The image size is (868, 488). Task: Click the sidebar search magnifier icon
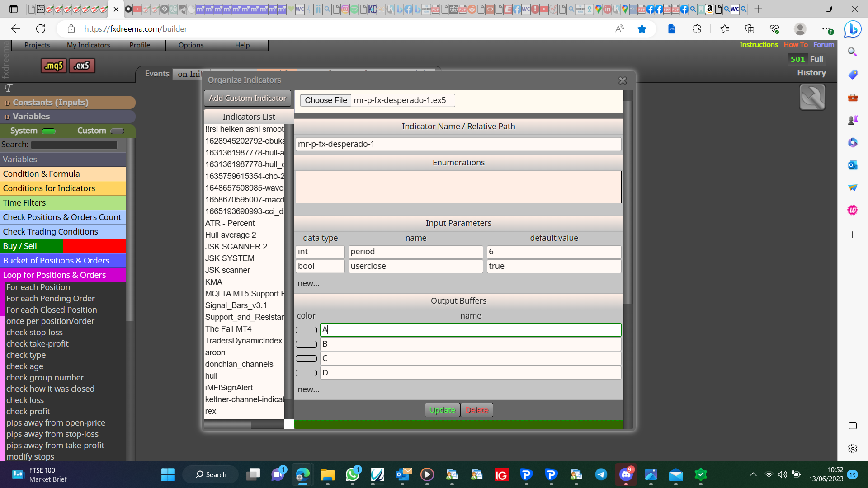(x=853, y=52)
